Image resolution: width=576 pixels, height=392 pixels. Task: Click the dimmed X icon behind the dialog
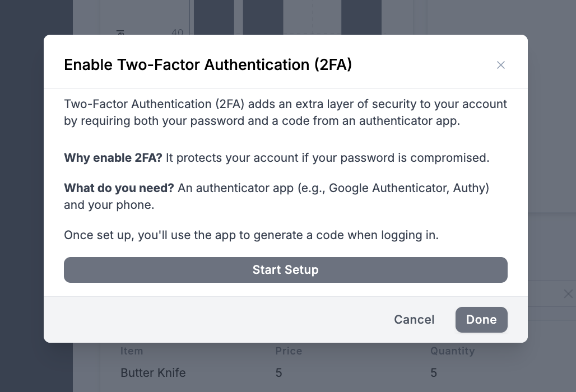point(568,294)
